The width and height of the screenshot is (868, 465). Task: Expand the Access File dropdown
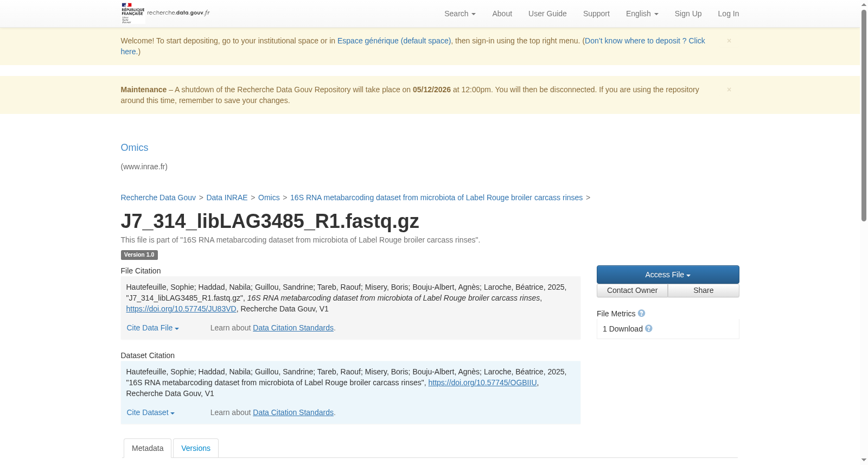pos(668,275)
